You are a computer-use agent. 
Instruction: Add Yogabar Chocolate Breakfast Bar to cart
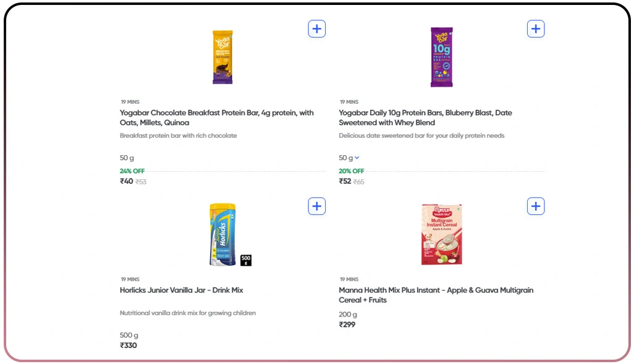316,29
